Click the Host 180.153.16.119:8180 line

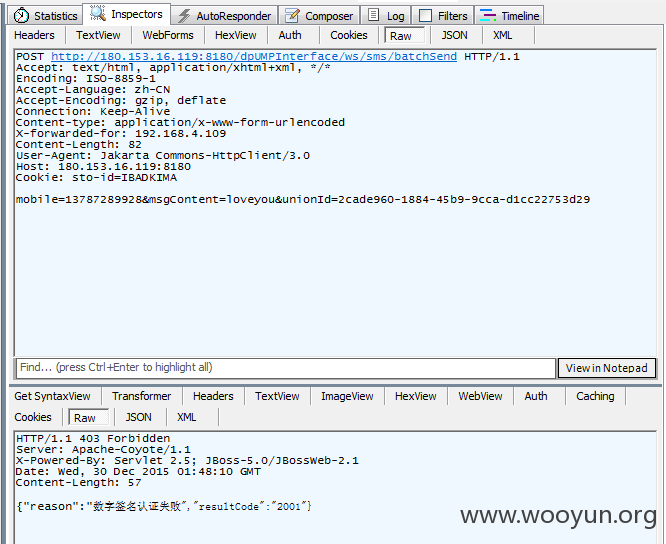[x=103, y=167]
